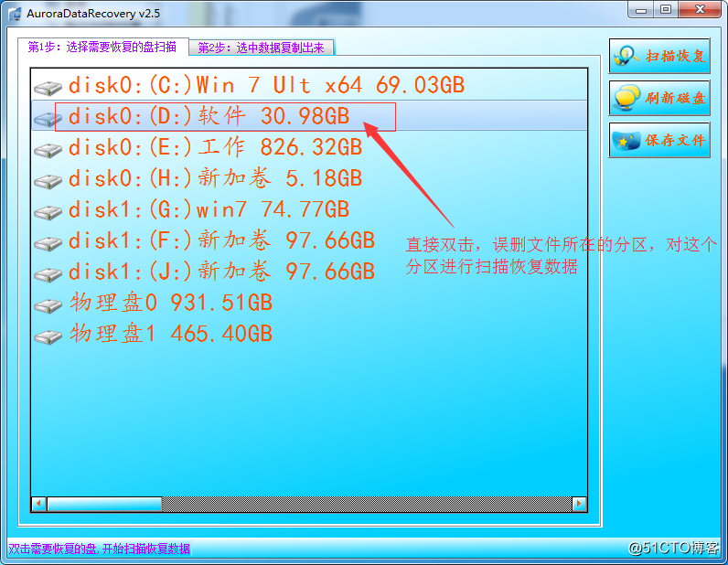Click the horizontal scrollbar thumb
The width and height of the screenshot is (728, 565).
[x=104, y=504]
